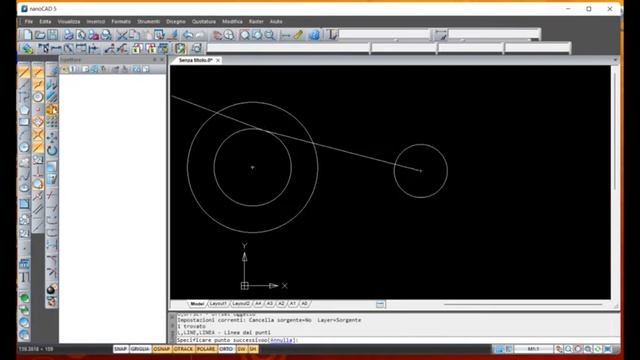Select the Rectangle drawing tool
640x360 pixels.
tap(24, 122)
